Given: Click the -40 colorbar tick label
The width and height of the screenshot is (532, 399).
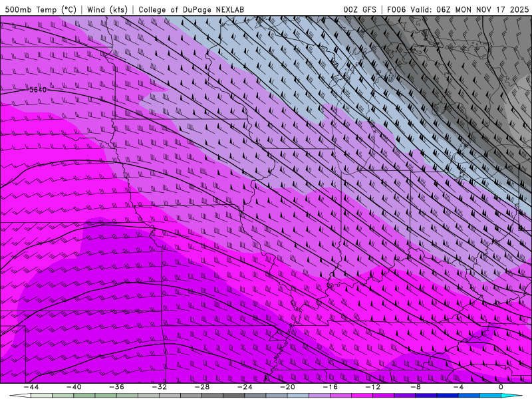Looking at the screenshot, I should coord(74,387).
